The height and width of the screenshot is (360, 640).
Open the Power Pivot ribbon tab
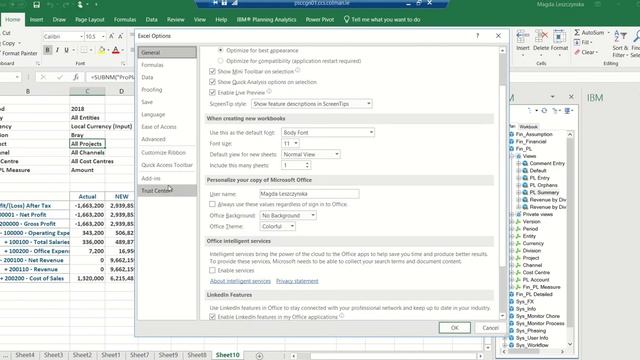[320, 19]
